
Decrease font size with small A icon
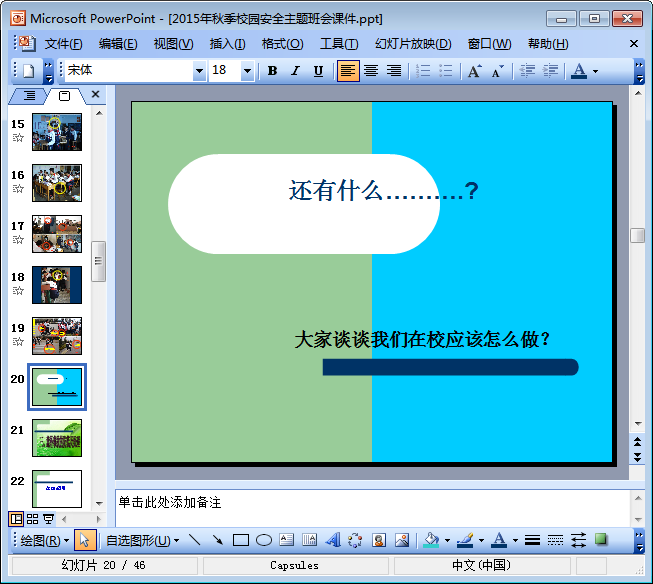point(498,71)
